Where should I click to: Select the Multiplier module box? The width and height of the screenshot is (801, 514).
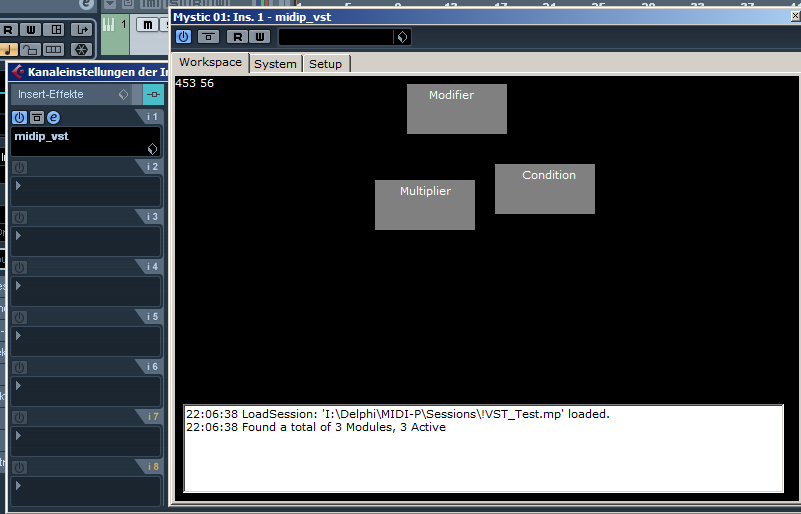coord(425,204)
